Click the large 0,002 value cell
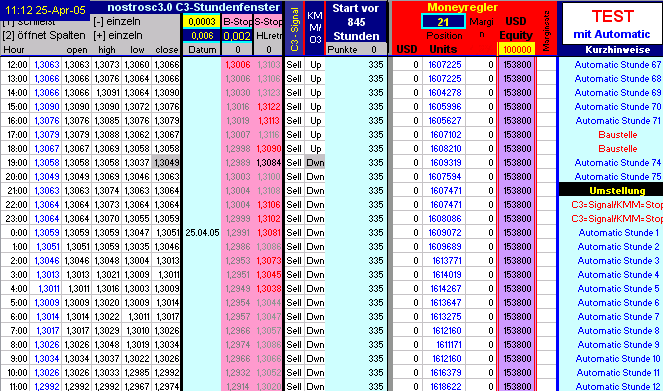 [237, 36]
